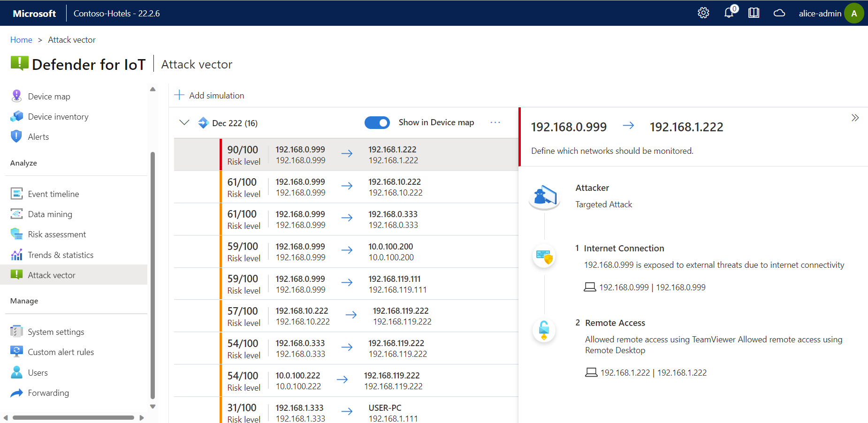This screenshot has width=868, height=423.
Task: Click the Trends & statistics chart icon
Action: click(16, 255)
